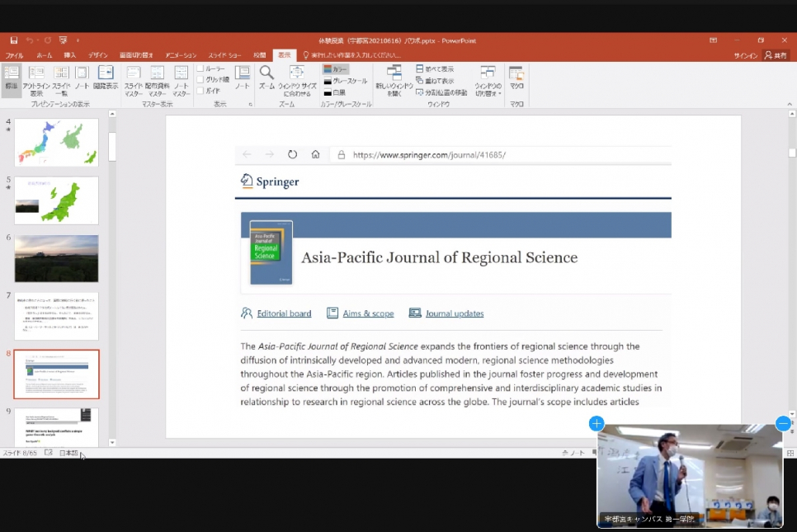Open 新しいウィンドウを開く (New Window)
The width and height of the screenshot is (797, 532).
pos(394,80)
